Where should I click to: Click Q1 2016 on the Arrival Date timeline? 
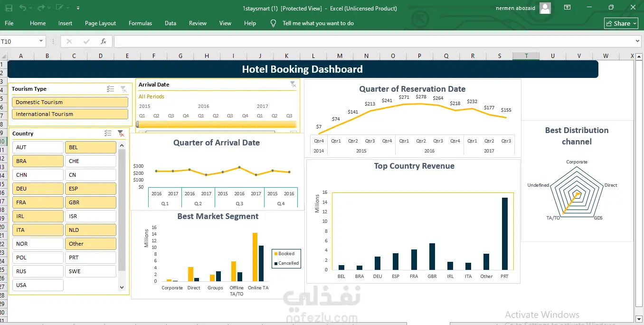[201, 115]
